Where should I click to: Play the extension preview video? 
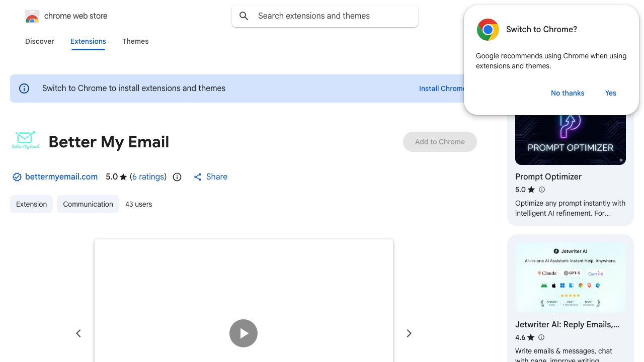click(x=244, y=333)
